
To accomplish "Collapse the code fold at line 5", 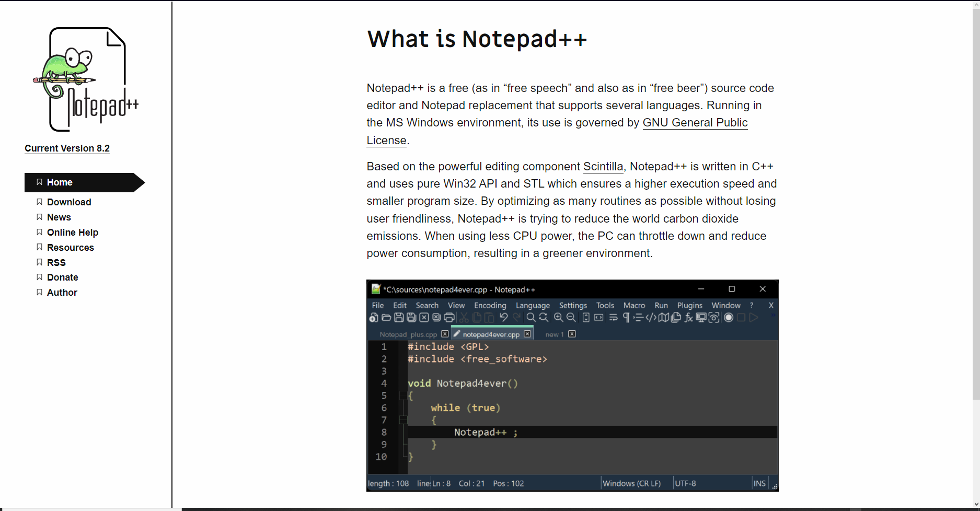I will coord(403,396).
